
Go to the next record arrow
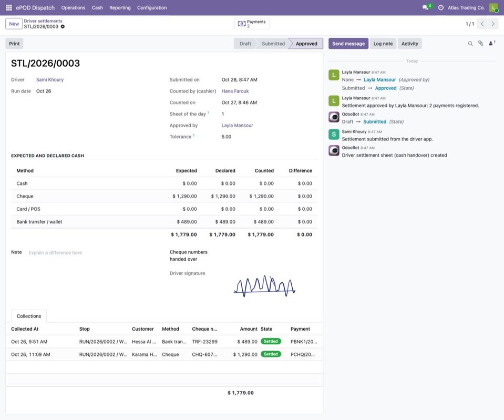click(493, 24)
